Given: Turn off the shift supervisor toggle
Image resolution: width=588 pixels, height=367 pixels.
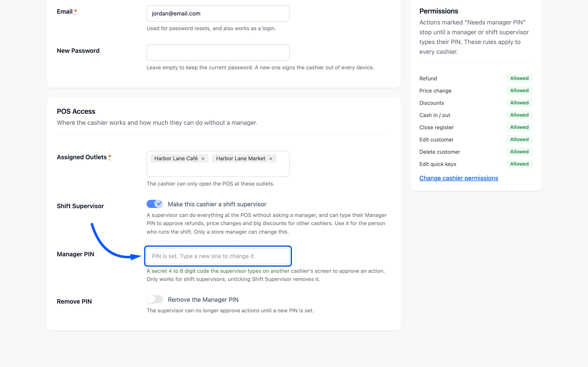Looking at the screenshot, I should point(155,204).
